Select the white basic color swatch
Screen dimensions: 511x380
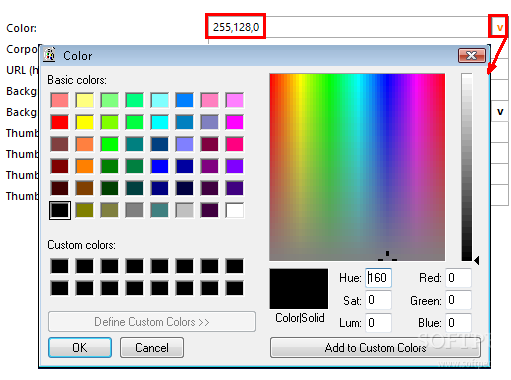[235, 210]
